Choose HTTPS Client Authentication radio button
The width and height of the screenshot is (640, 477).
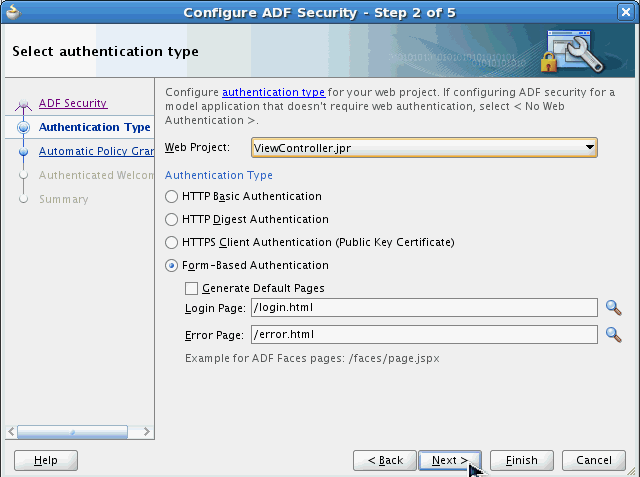[x=171, y=242]
